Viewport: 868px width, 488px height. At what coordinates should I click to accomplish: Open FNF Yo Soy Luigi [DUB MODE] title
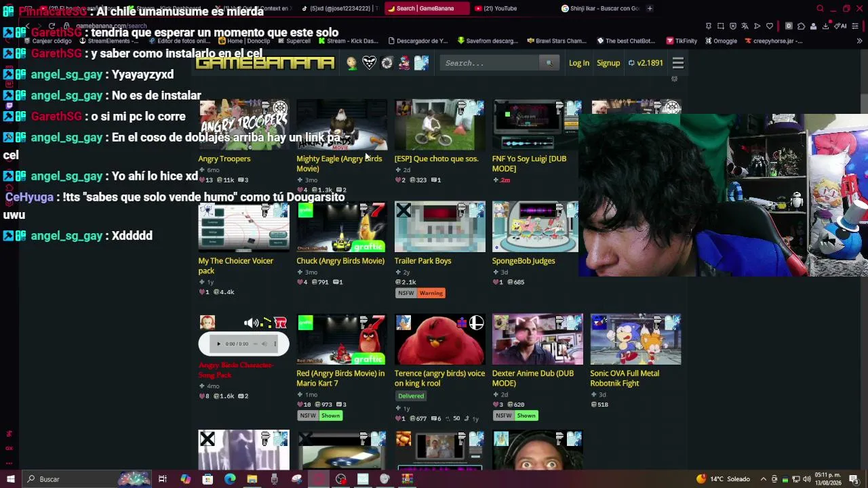(529, 164)
